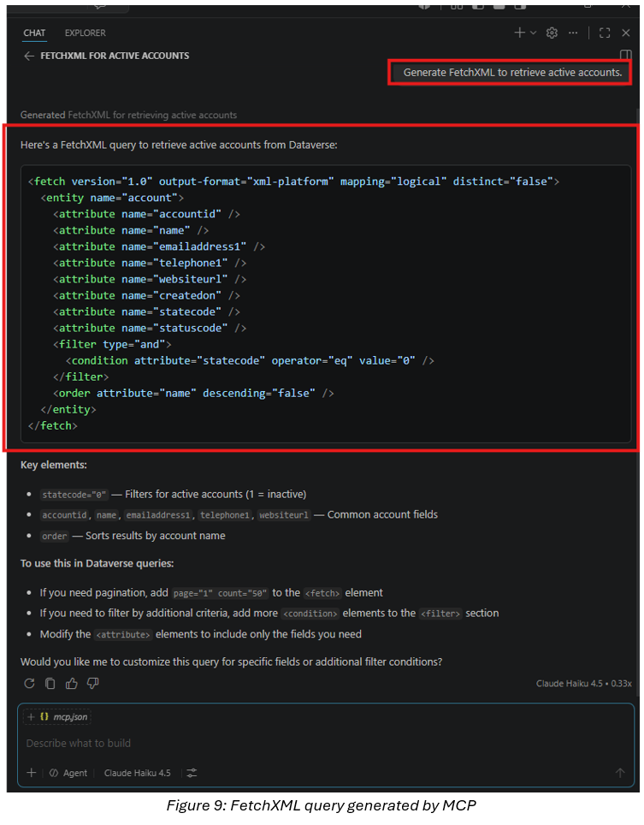This screenshot has height=825, width=644.
Task: Copy the response with the copy icon
Action: pos(50,683)
